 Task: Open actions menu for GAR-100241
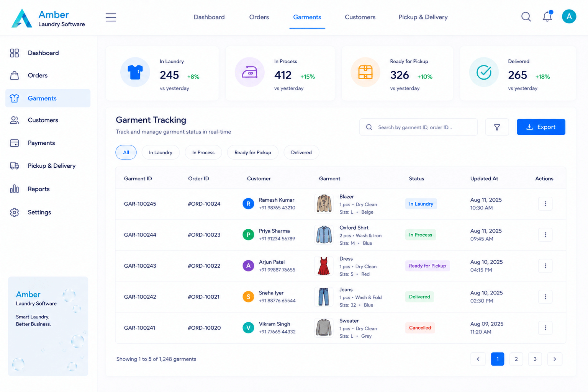[x=545, y=328]
